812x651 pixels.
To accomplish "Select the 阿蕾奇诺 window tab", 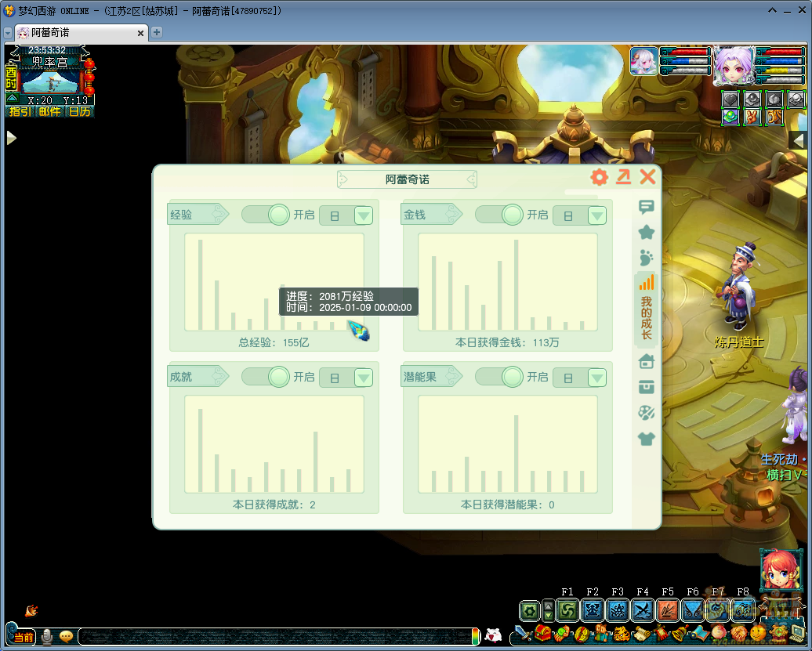I will tap(81, 33).
